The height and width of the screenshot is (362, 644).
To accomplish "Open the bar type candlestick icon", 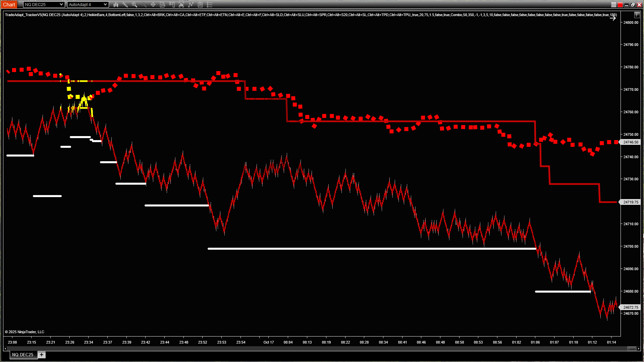I will coord(116,5).
